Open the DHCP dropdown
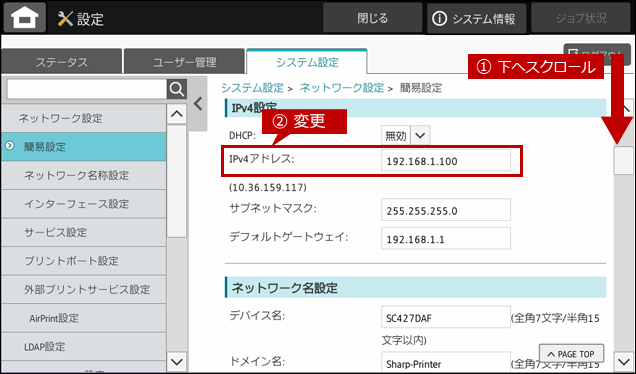The image size is (636, 374). (x=406, y=136)
